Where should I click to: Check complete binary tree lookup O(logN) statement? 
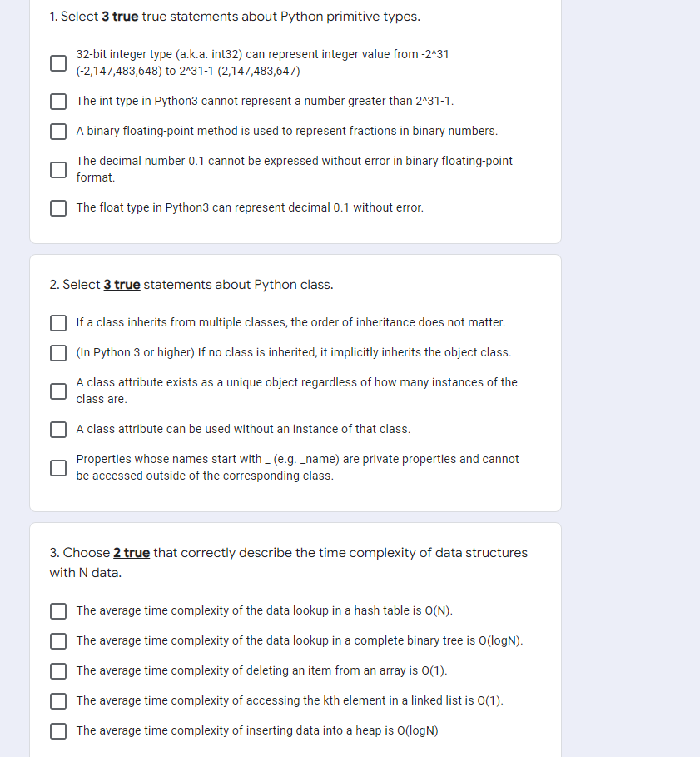[57, 640]
